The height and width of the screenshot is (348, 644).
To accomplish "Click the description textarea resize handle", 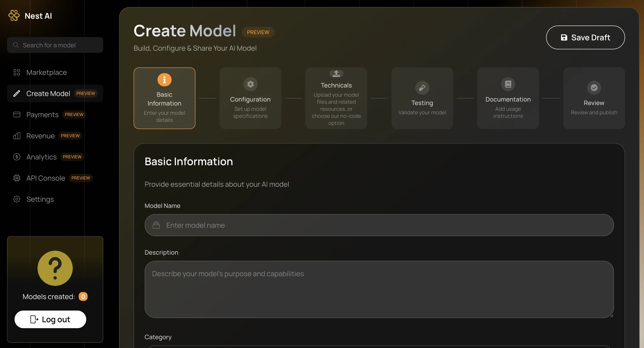I will (612, 316).
